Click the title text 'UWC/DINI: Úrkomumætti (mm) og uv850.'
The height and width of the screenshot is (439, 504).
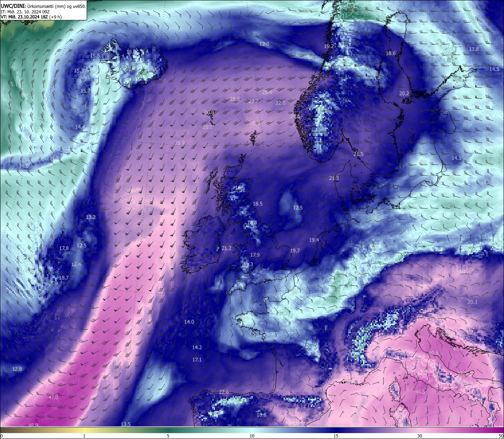pyautogui.click(x=43, y=6)
